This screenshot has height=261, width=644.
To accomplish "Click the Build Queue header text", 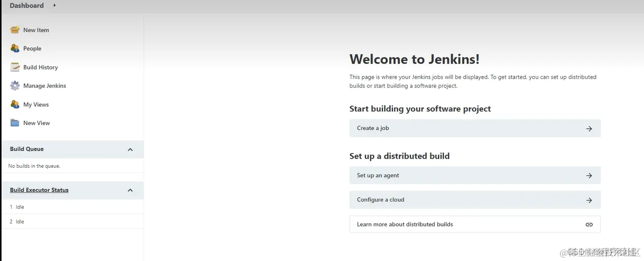I will (27, 149).
